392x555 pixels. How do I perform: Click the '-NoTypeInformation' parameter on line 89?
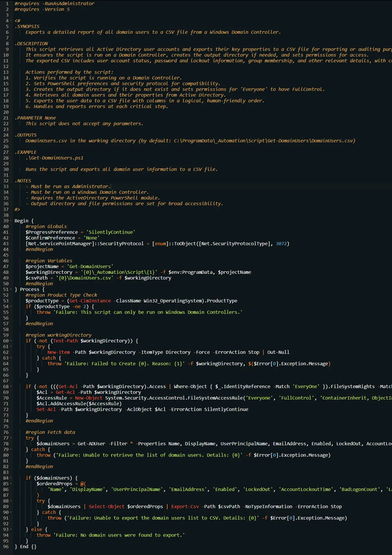pos(268,506)
